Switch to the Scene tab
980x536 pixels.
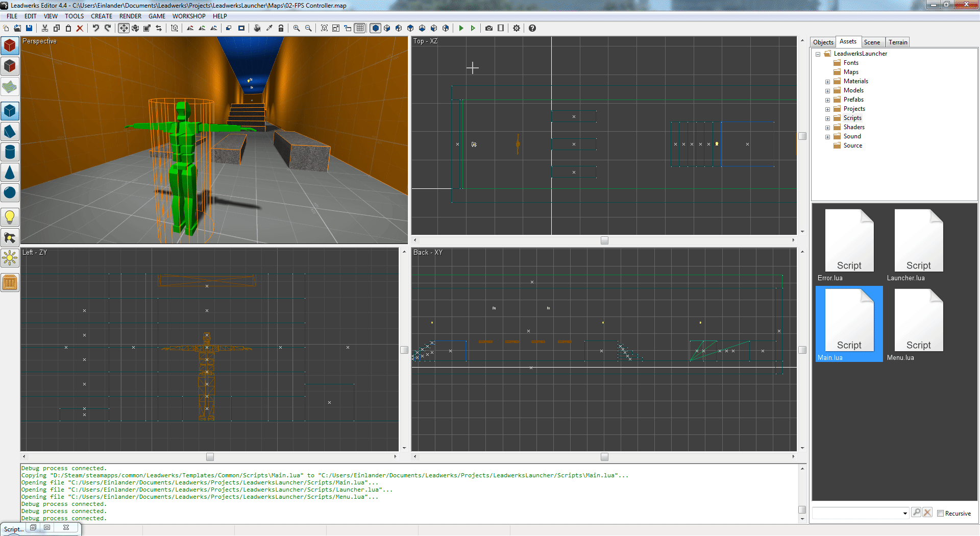(x=872, y=42)
